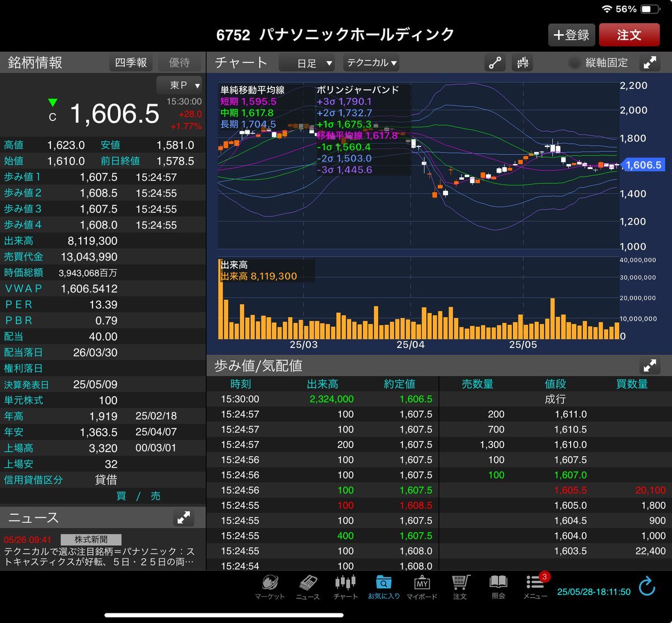672x623 pixels.
Task: Tap the 買 link under 信用貸借区分
Action: click(x=121, y=496)
